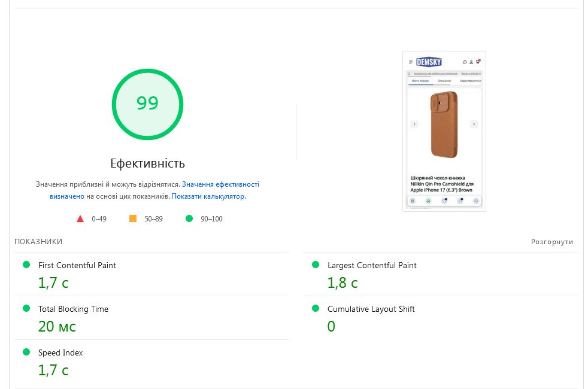This screenshot has width=588, height=389.
Task: Click the "Показати калькулятор" link
Action: click(x=208, y=196)
